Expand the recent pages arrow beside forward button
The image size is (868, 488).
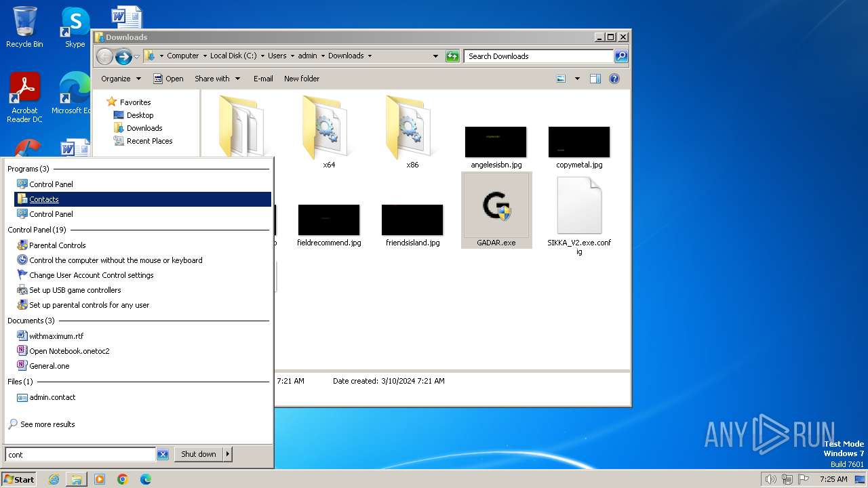(137, 56)
